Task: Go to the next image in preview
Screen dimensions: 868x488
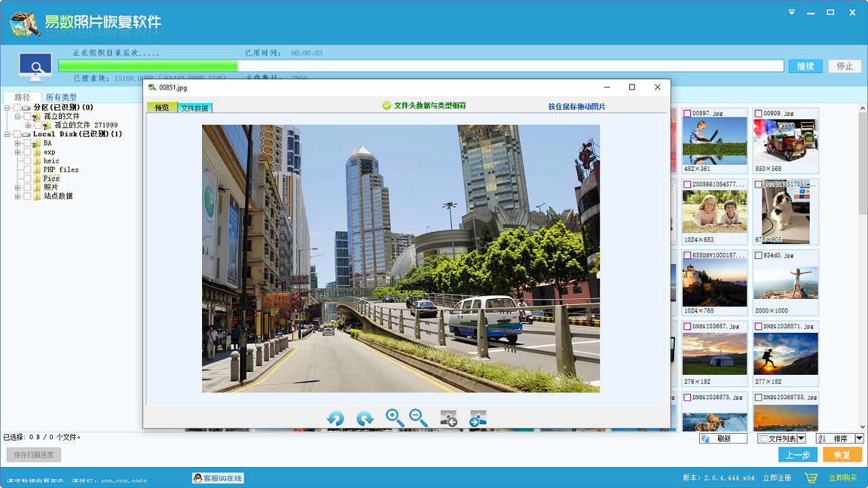Action: (478, 419)
